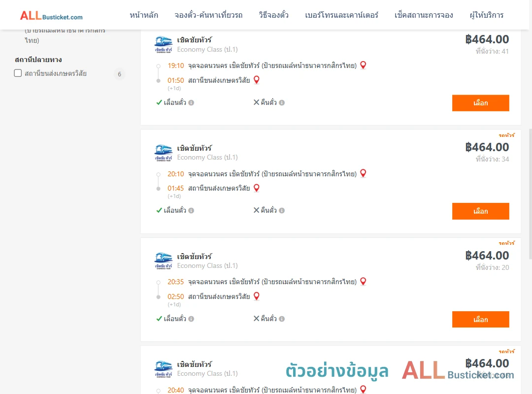This screenshot has width=532, height=394.
Task: Click เลื่อนตั๋ว info icon on 20:35 trip
Action: point(191,319)
